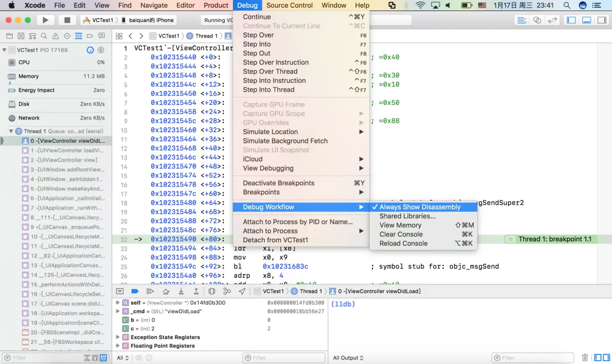Click Simulate Location arrow icon
612x364 pixels.
coord(242,291)
